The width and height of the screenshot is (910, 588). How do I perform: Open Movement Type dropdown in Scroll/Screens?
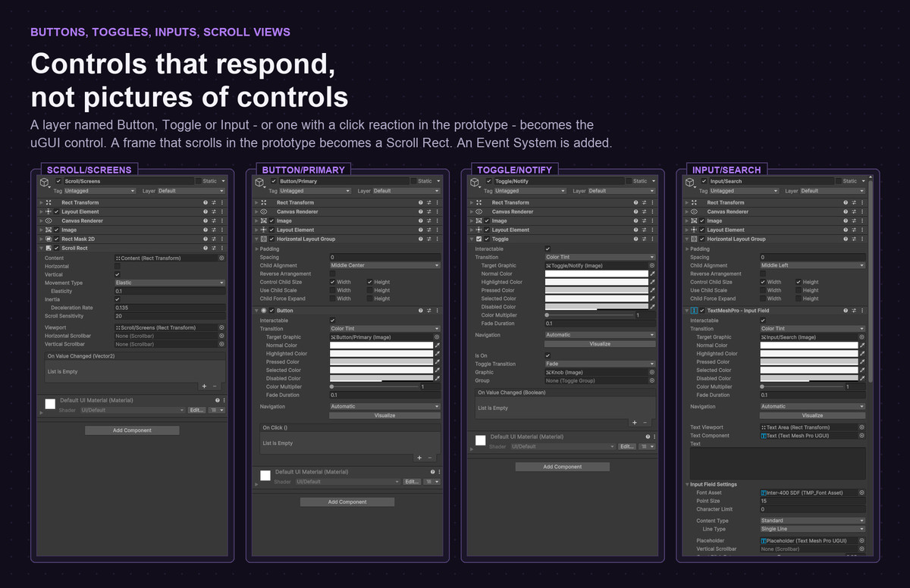[x=170, y=283]
